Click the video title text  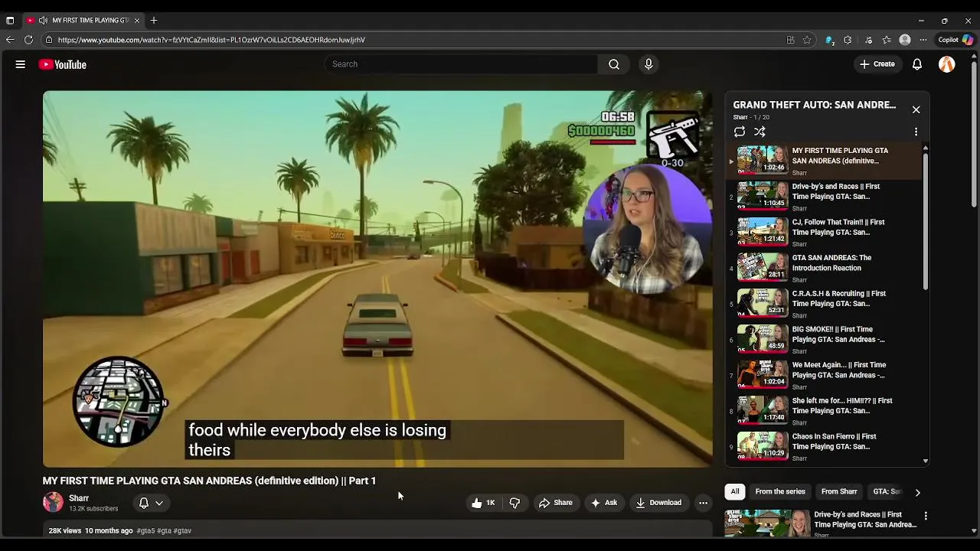[x=209, y=481]
